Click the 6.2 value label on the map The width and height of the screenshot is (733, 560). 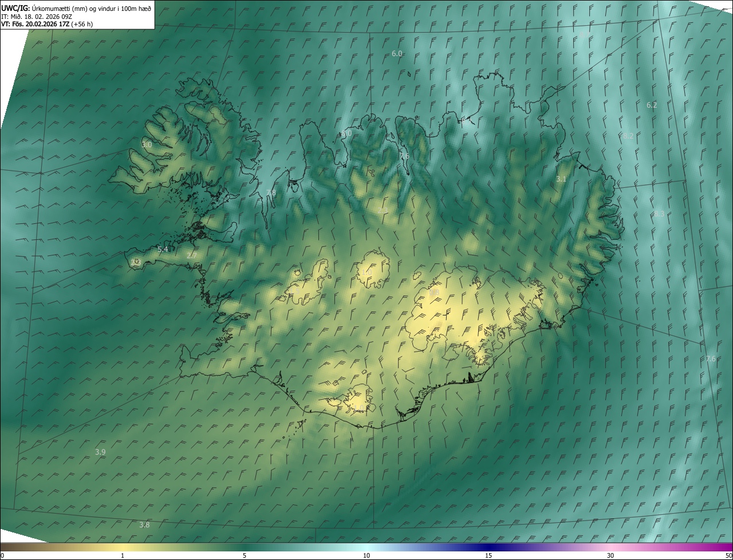click(652, 105)
